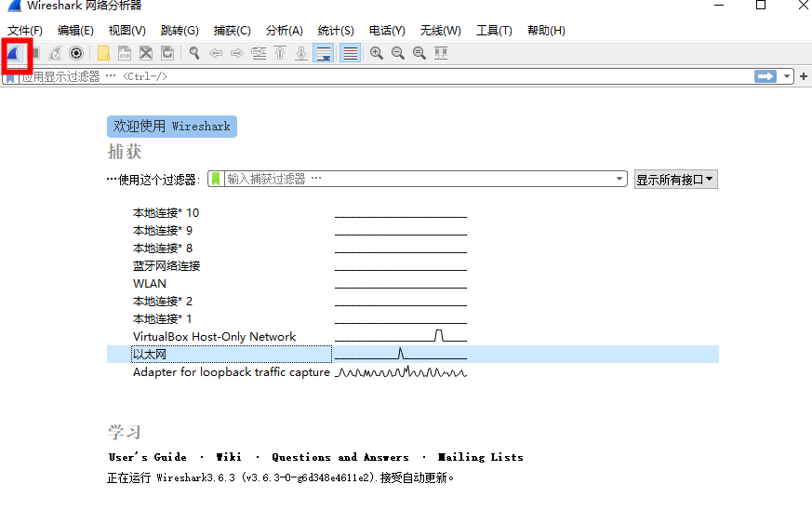
Task: Open the 无线(W) menu
Action: coord(441,31)
